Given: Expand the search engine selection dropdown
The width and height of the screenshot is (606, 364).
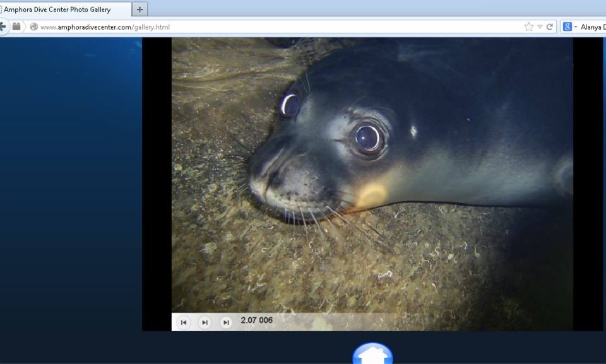Looking at the screenshot, I should 575,26.
